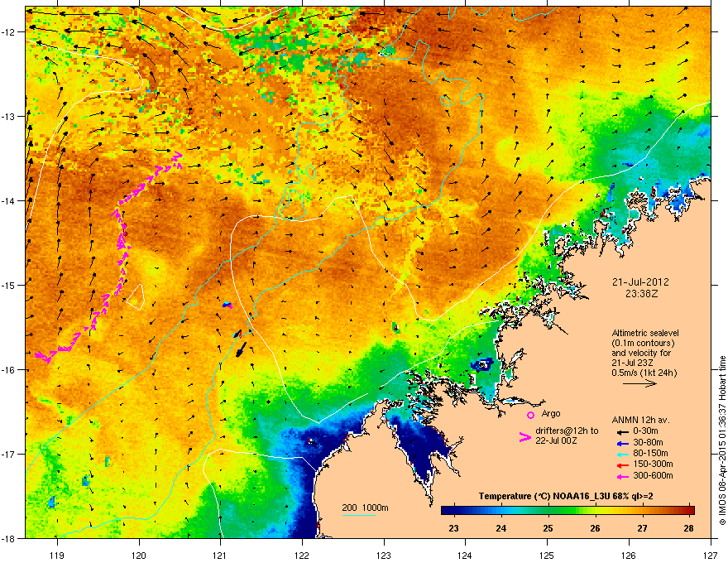
Task: Click the '200 1000m' isobath label
Action: (x=365, y=508)
